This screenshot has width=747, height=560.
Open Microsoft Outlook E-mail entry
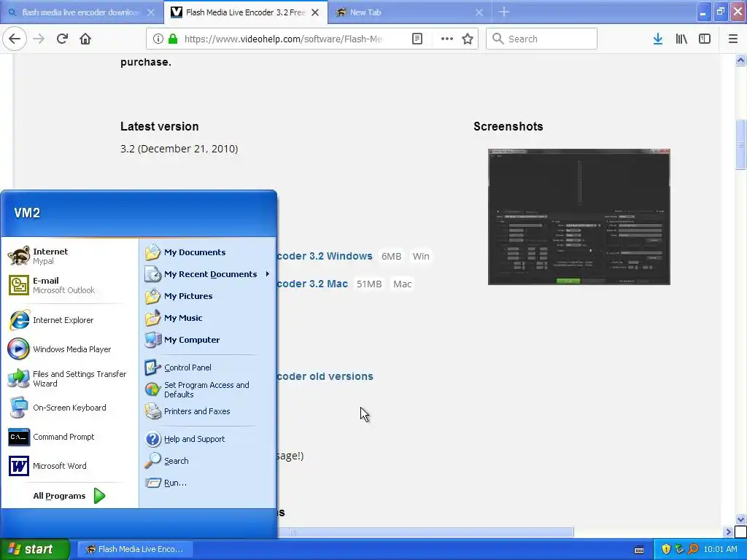pyautogui.click(x=69, y=285)
